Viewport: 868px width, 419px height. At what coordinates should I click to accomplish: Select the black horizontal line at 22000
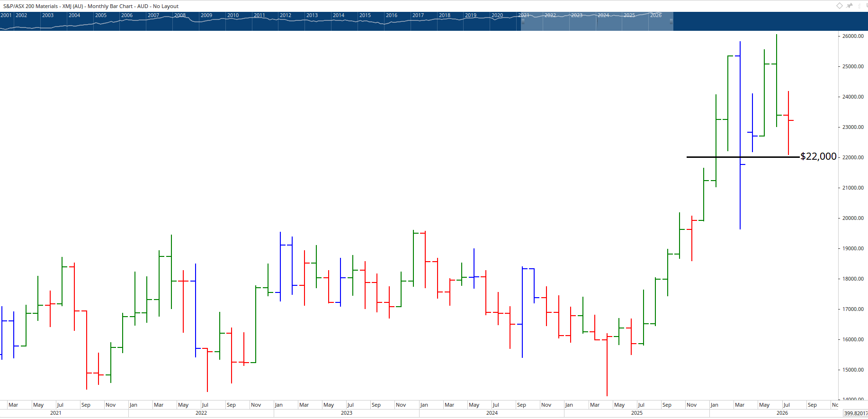743,157
